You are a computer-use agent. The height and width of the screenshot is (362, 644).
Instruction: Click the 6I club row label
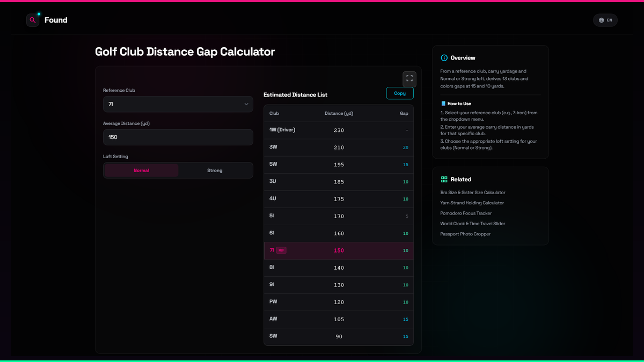click(x=272, y=233)
